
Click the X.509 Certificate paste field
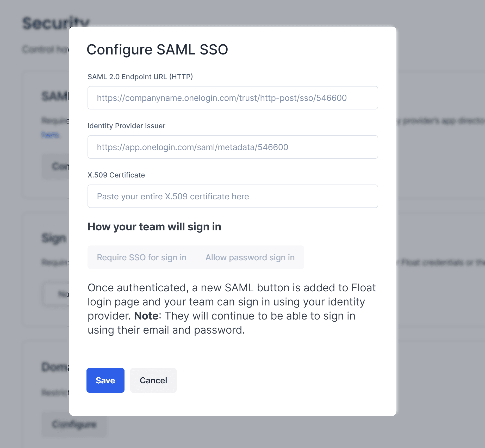point(233,197)
